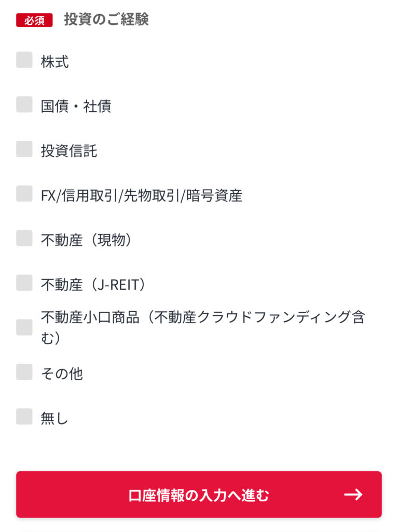Click the 国債・社債 label text
The image size is (398, 532).
pyautogui.click(x=76, y=107)
